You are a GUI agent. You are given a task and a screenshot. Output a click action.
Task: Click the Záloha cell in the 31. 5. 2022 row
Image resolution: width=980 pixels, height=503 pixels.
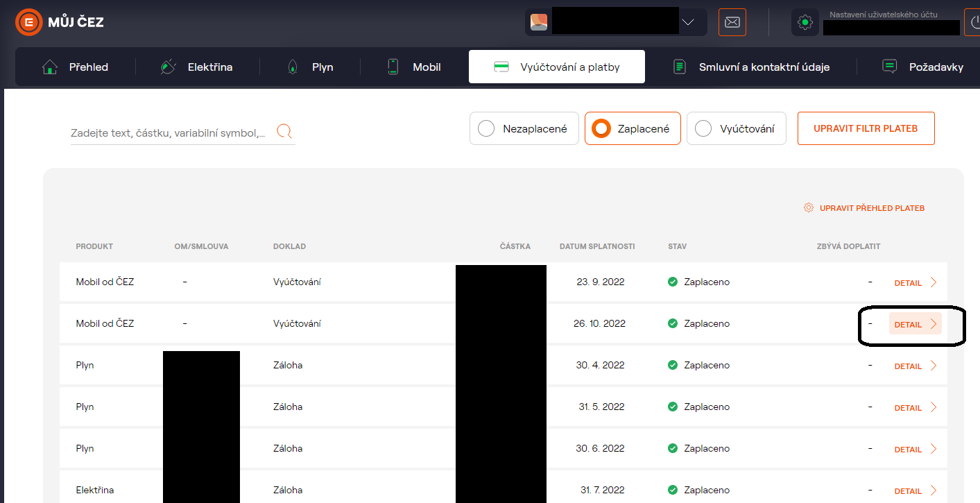[288, 407]
